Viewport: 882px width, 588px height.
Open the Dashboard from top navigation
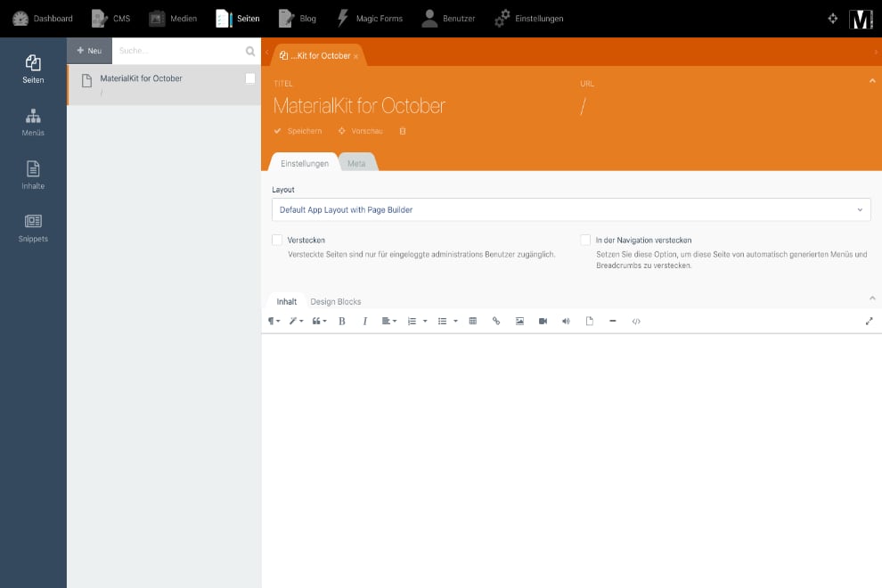[x=43, y=19]
